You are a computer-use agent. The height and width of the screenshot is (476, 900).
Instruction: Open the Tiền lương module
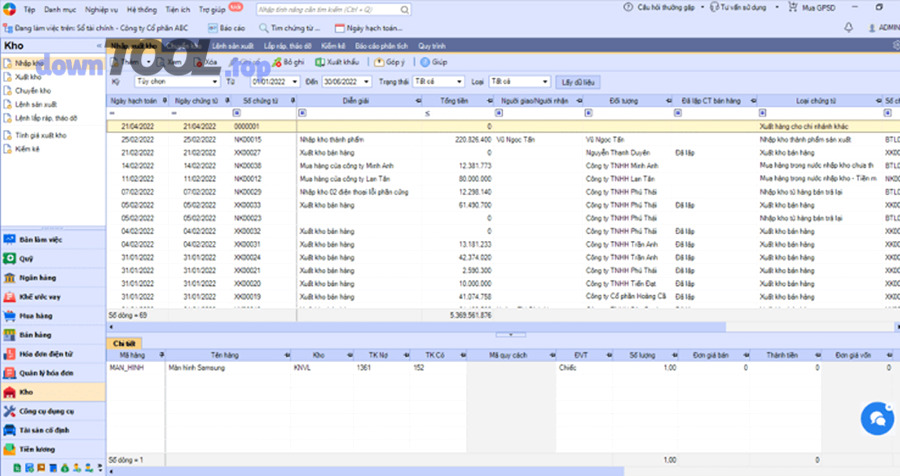click(36, 449)
